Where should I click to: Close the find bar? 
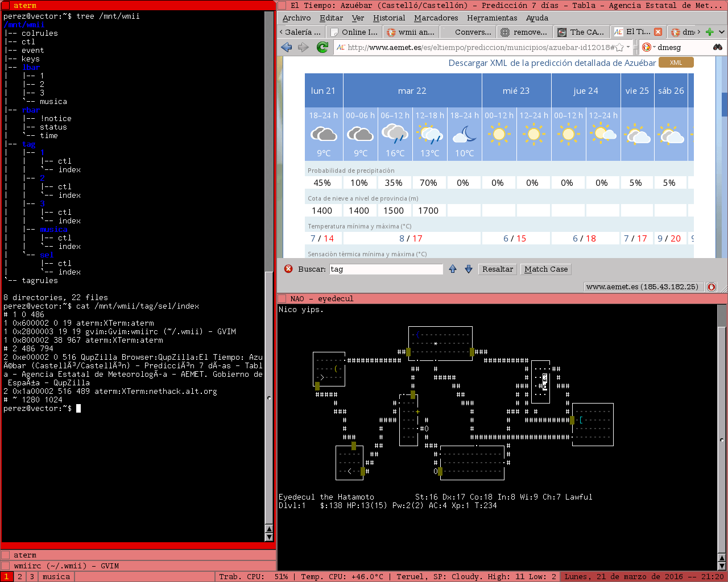click(x=288, y=269)
